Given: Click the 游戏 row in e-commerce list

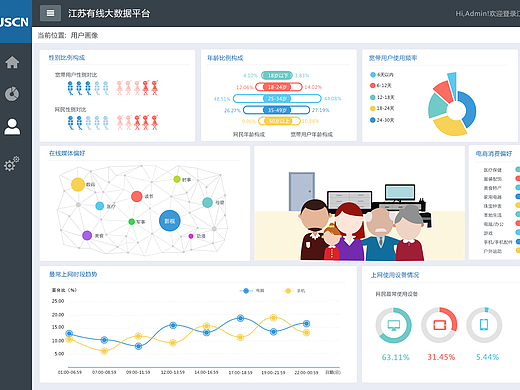Looking at the screenshot, I should 501,233.
